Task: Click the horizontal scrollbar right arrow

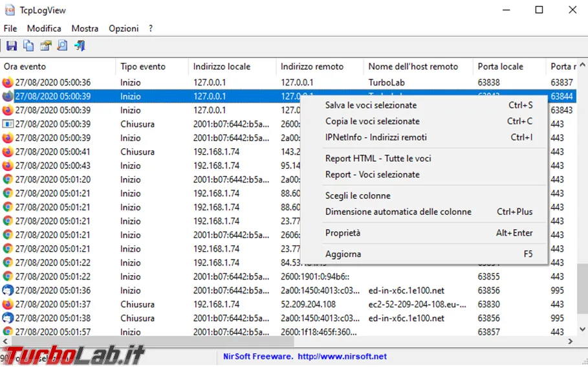Action: tap(571, 341)
